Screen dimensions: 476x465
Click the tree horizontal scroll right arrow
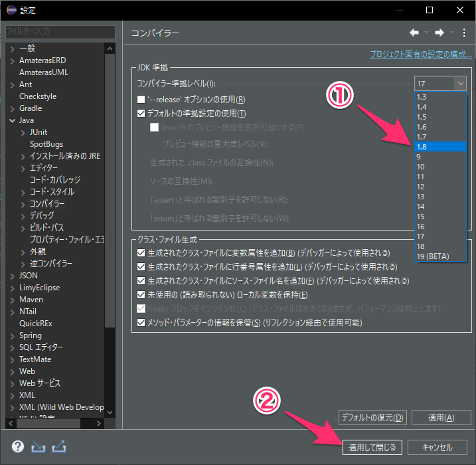[99, 423]
